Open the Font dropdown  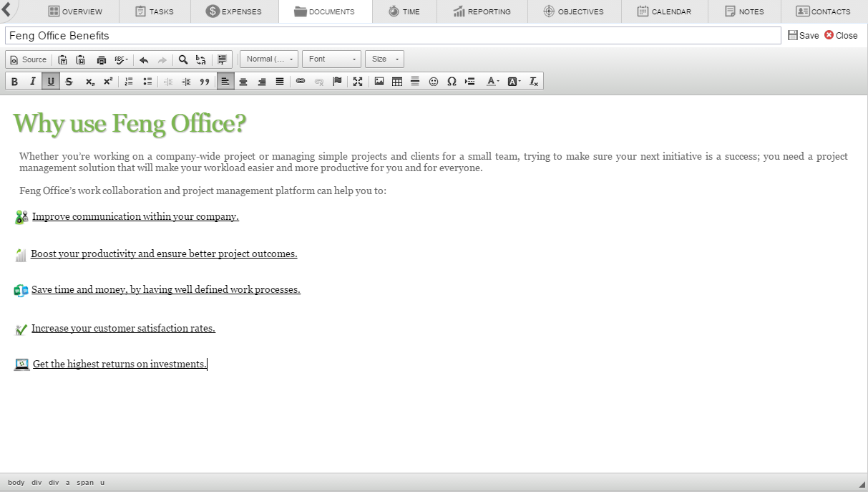coord(331,59)
